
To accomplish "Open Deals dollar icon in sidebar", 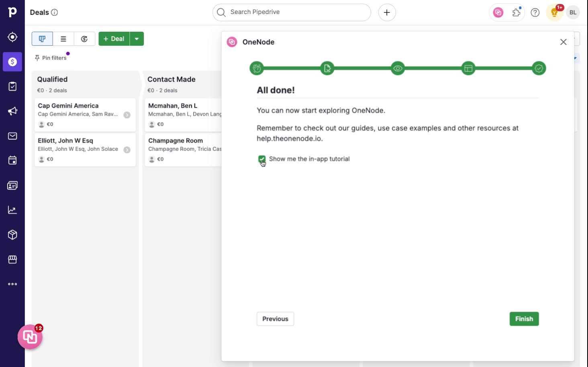I will point(12,62).
